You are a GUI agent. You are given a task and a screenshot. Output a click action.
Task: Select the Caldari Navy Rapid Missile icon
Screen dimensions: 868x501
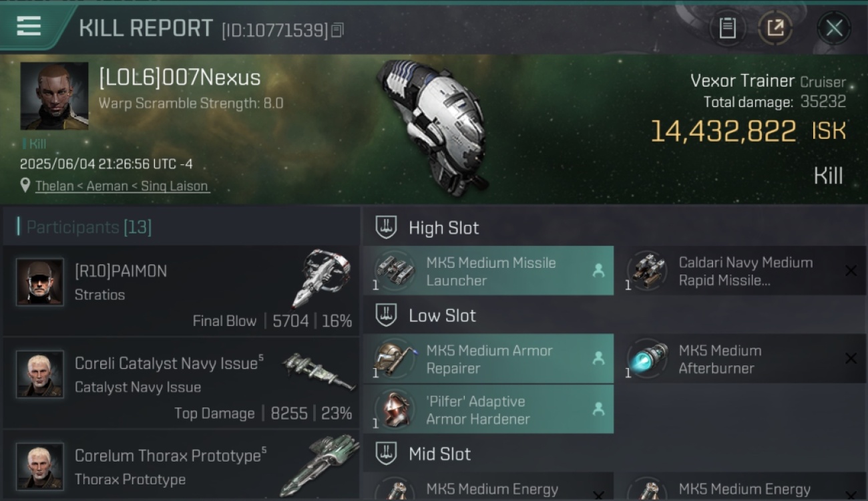pos(647,271)
